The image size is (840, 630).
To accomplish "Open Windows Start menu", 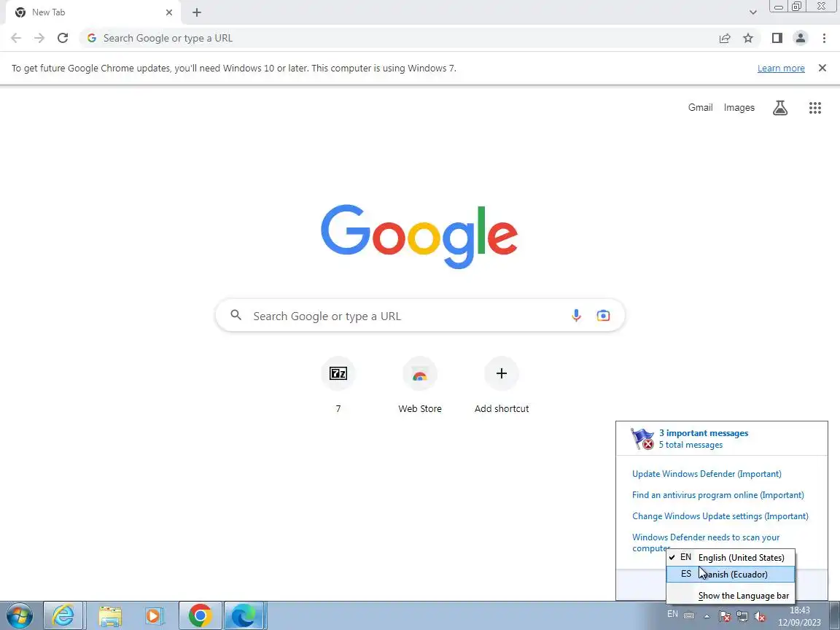I will [x=20, y=616].
